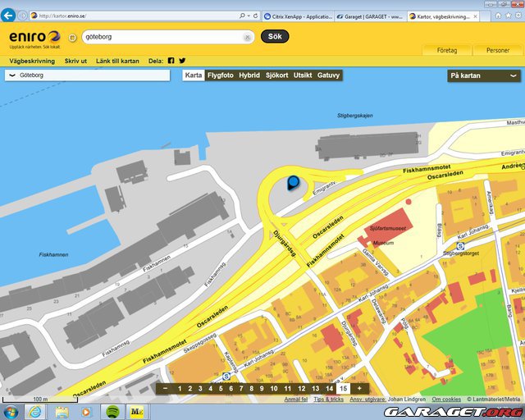
Task: Set zoom level to 10
Action: click(x=273, y=388)
